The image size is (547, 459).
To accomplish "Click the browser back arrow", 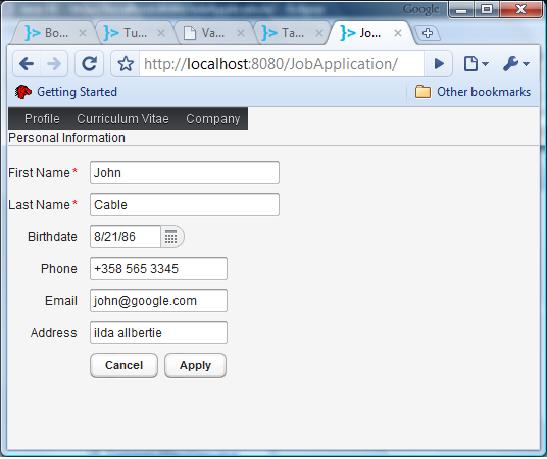I will (27, 64).
